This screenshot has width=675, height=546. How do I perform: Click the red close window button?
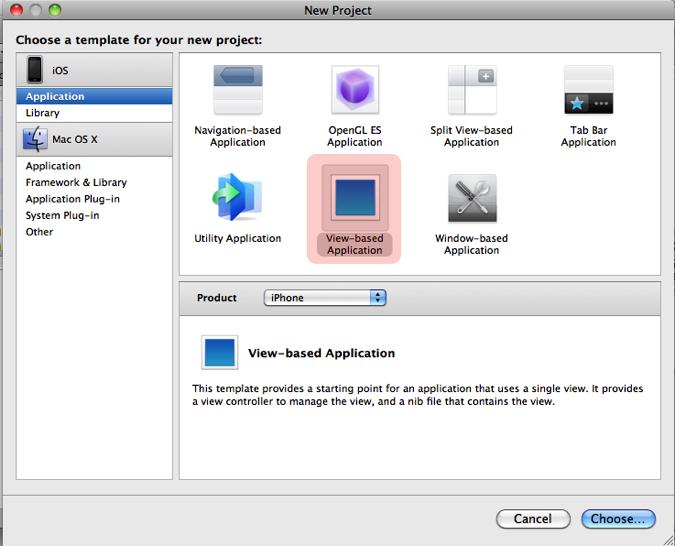16,9
